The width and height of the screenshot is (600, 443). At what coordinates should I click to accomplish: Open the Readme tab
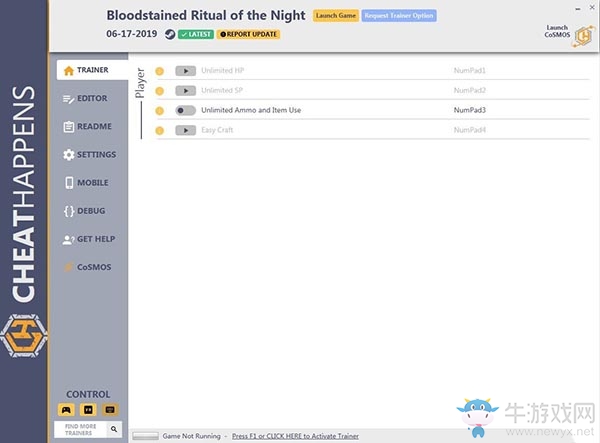pyautogui.click(x=87, y=126)
